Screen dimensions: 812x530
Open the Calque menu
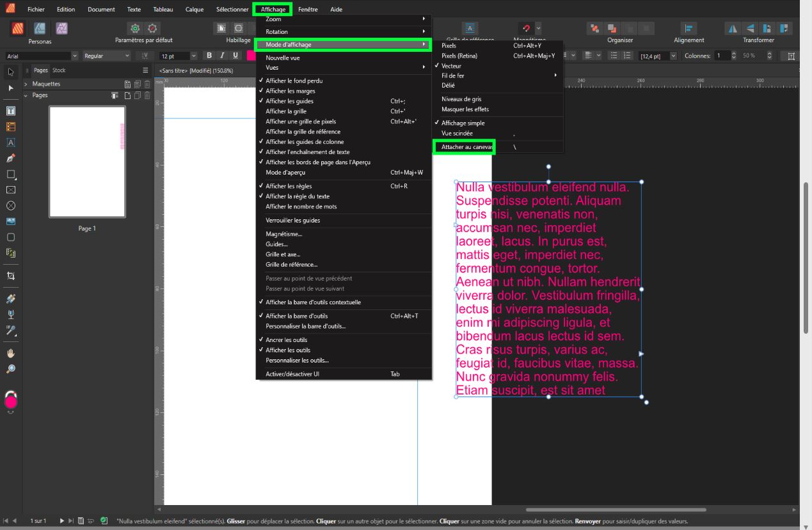(195, 10)
